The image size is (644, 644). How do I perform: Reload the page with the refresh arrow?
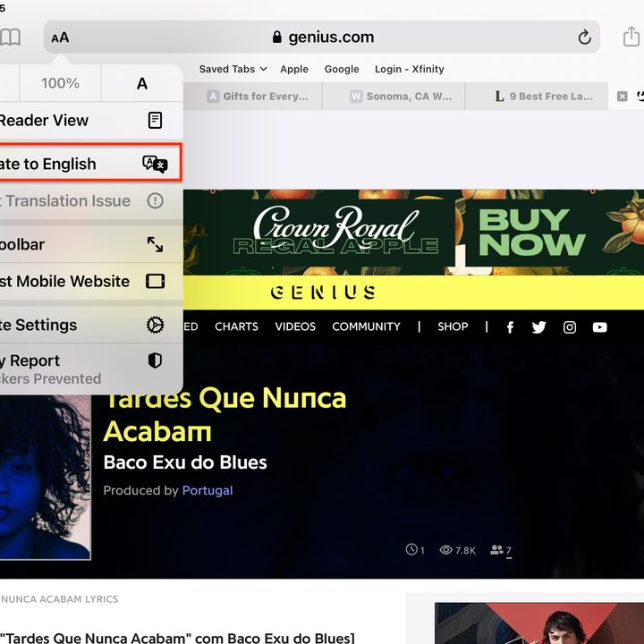coord(584,38)
